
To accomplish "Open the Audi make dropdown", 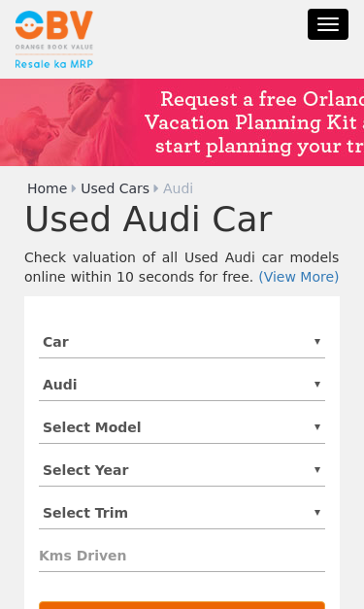I will pyautogui.click(x=182, y=385).
